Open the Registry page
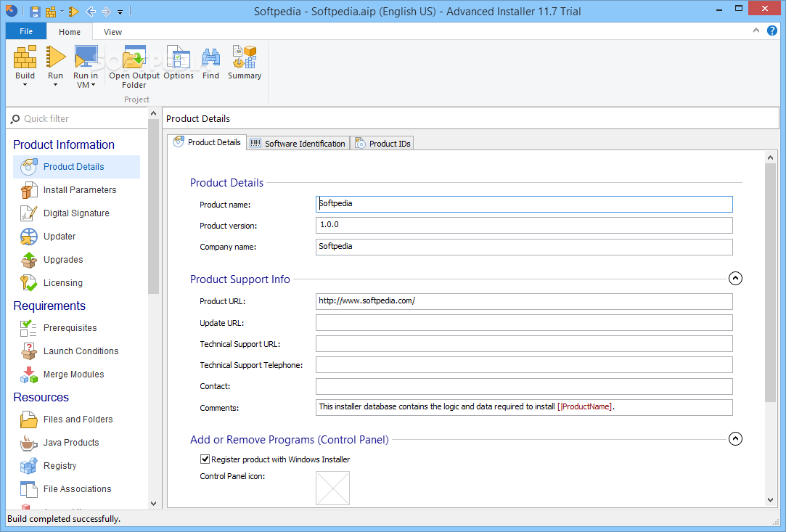786x532 pixels. pyautogui.click(x=77, y=466)
